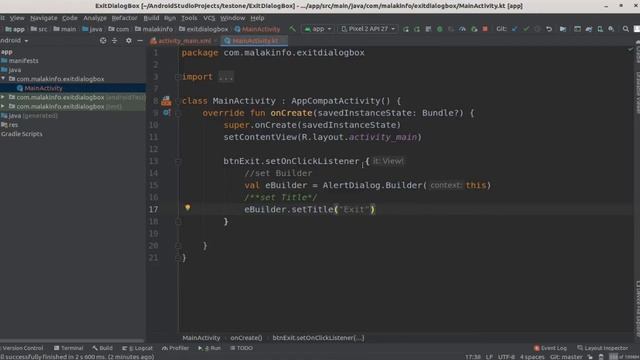
Task: Select MainActivity in the project tree
Action: [43, 88]
